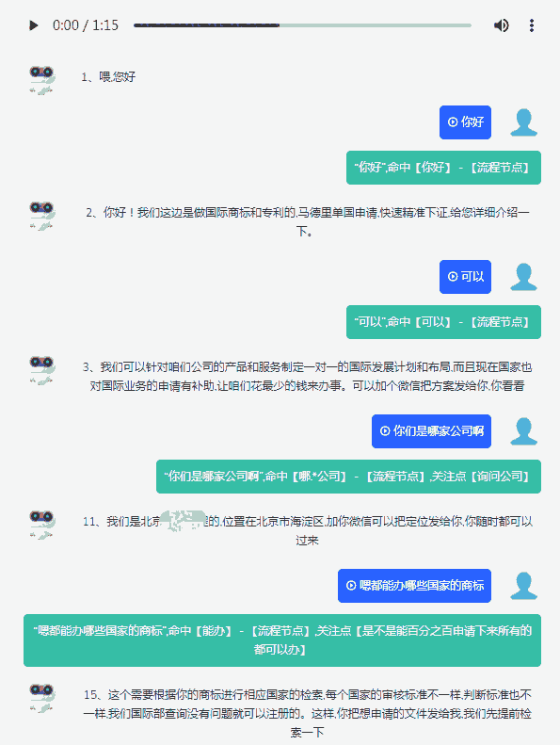Click the audio progress bar
This screenshot has width=560, height=745.
302,25
